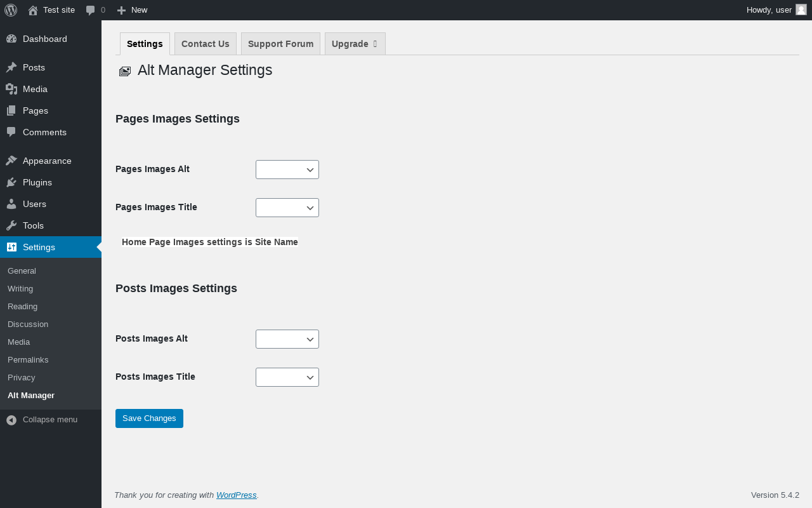Click the Alt Manager Settings heading icon
Image resolution: width=812 pixels, height=508 pixels.
125,71
